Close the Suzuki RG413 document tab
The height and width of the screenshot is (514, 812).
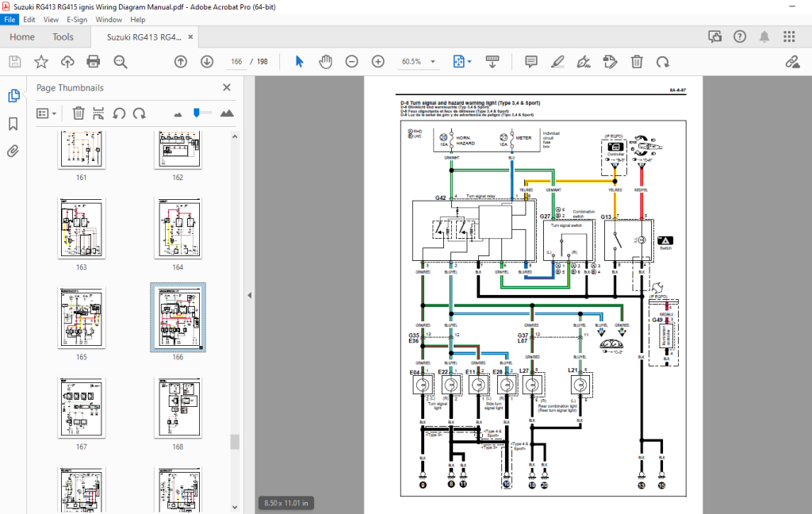pyautogui.click(x=190, y=36)
